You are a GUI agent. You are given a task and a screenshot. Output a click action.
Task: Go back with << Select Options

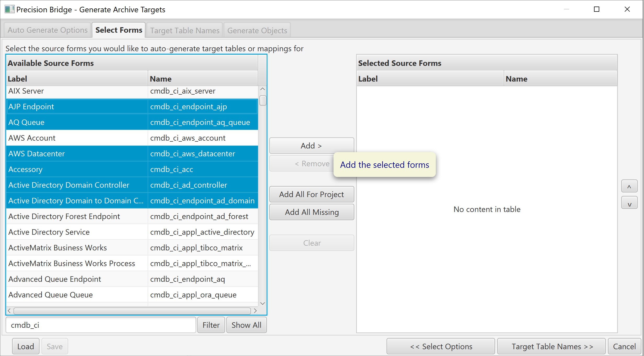441,346
